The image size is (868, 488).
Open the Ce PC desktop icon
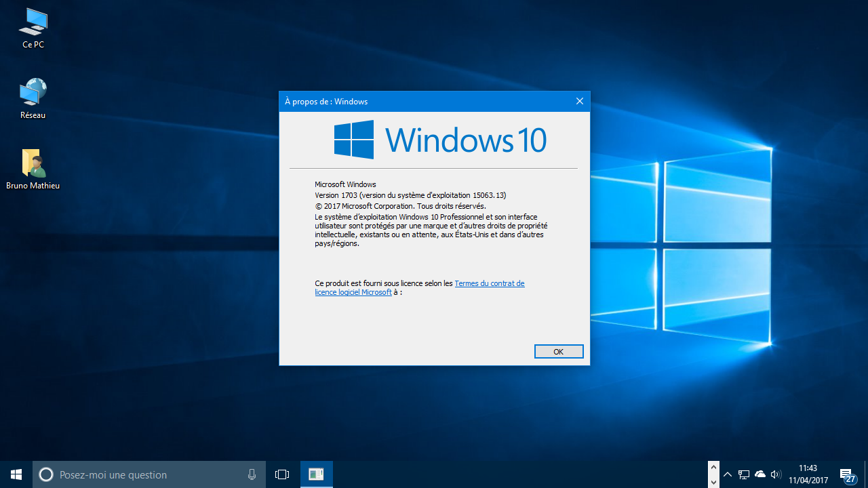[x=33, y=28]
